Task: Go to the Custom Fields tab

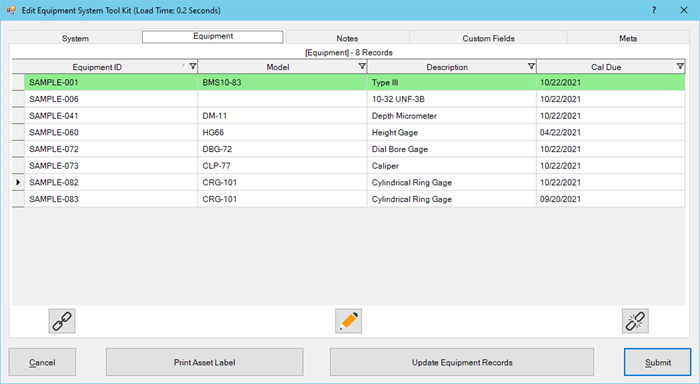Action: point(488,38)
